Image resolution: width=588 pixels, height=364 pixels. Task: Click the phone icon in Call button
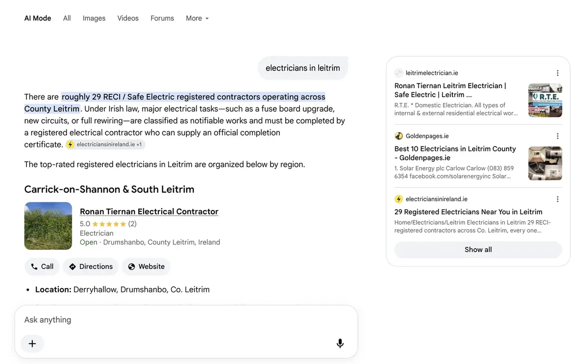[x=34, y=267]
